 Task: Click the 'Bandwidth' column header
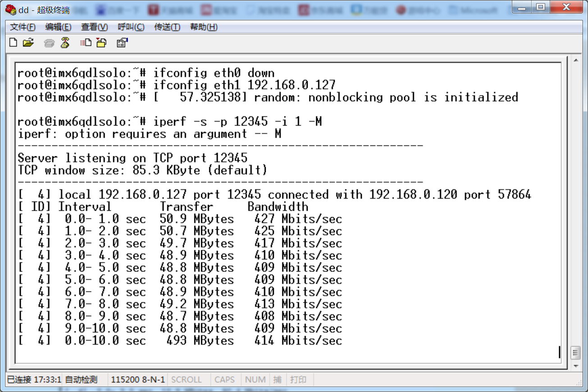pyautogui.click(x=278, y=207)
